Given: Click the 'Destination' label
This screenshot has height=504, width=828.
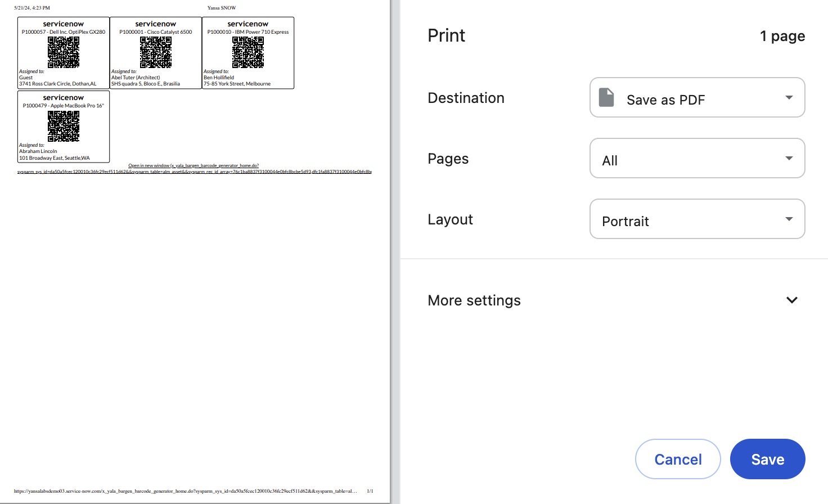Looking at the screenshot, I should pos(466,98).
